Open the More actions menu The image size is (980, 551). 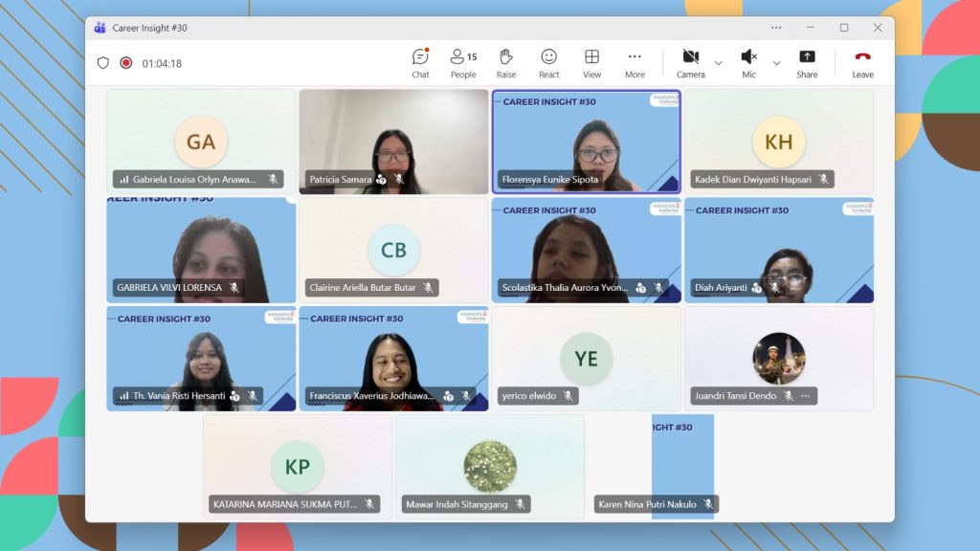(635, 64)
